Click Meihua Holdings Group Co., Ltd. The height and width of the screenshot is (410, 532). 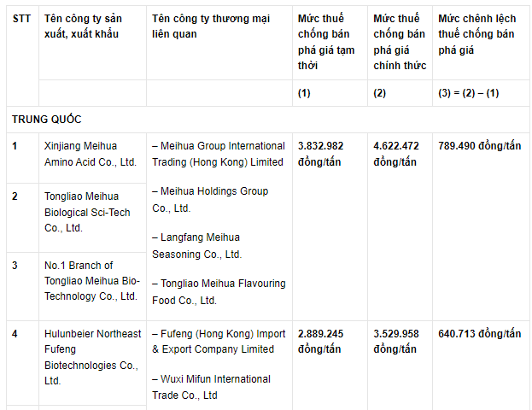pos(210,199)
